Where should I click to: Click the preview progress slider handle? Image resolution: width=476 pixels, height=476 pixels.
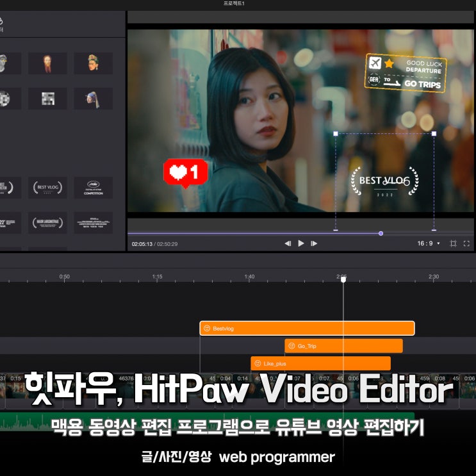pos(381,233)
